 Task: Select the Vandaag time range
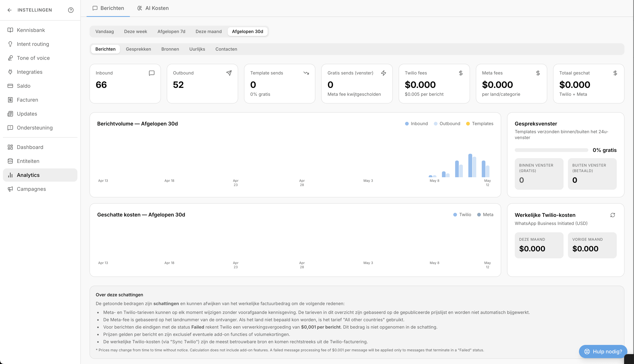tap(104, 32)
